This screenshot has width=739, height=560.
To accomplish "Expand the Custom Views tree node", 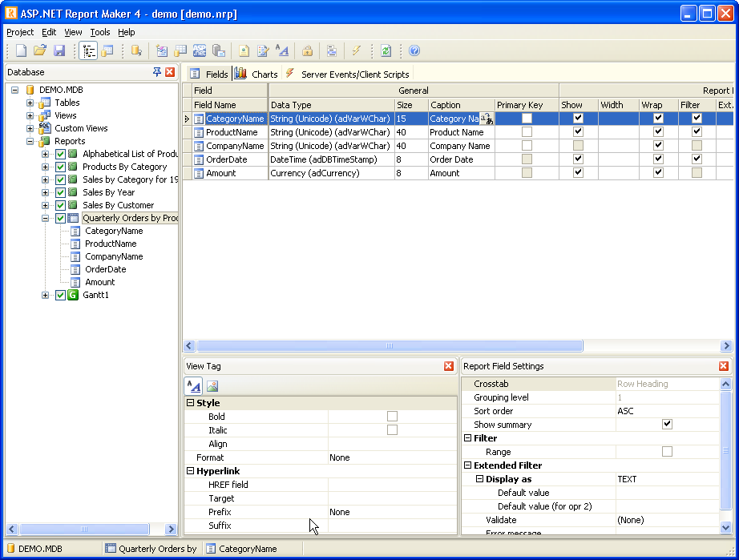I will (30, 128).
